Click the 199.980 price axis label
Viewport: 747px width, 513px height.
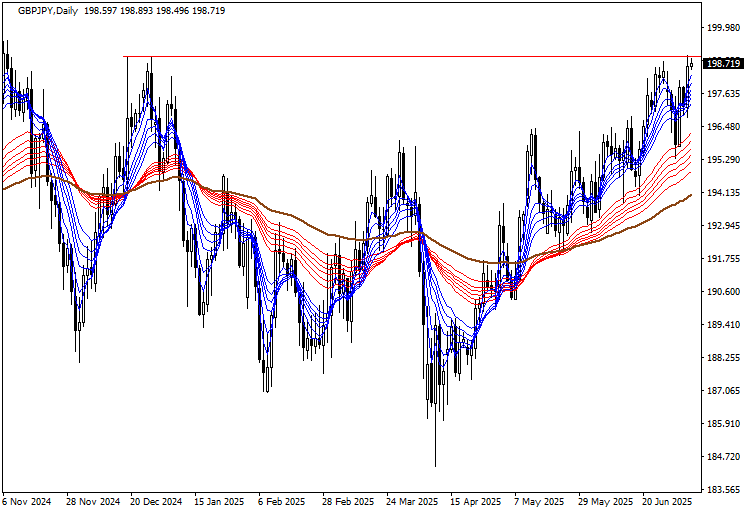pos(724,28)
